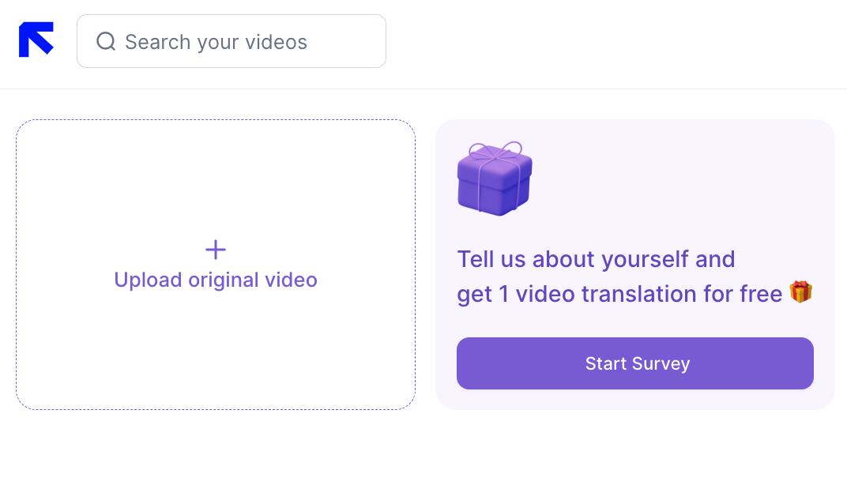Image resolution: width=847 pixels, height=504 pixels.
Task: Click the blue arrow logo icon
Action: click(x=36, y=39)
